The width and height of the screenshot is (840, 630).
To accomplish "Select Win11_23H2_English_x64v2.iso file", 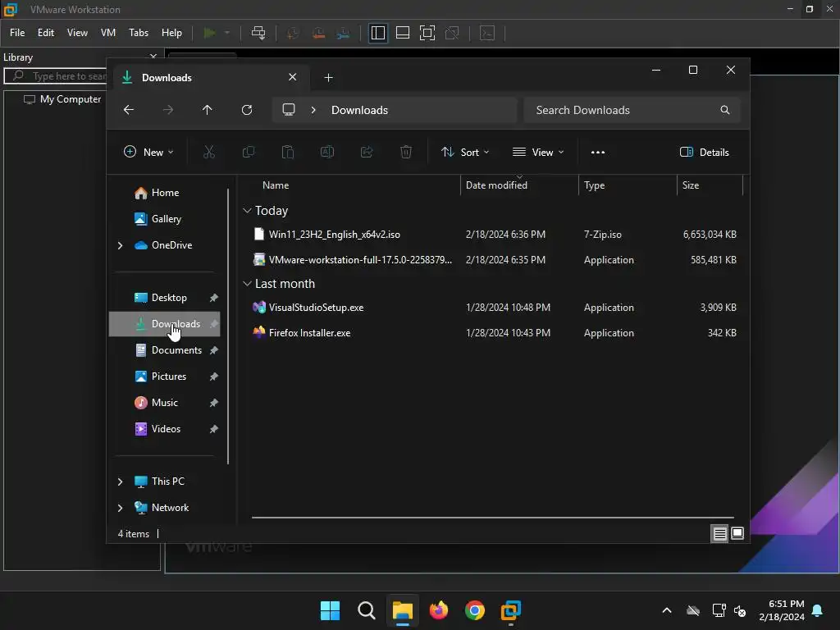I will click(495, 234).
